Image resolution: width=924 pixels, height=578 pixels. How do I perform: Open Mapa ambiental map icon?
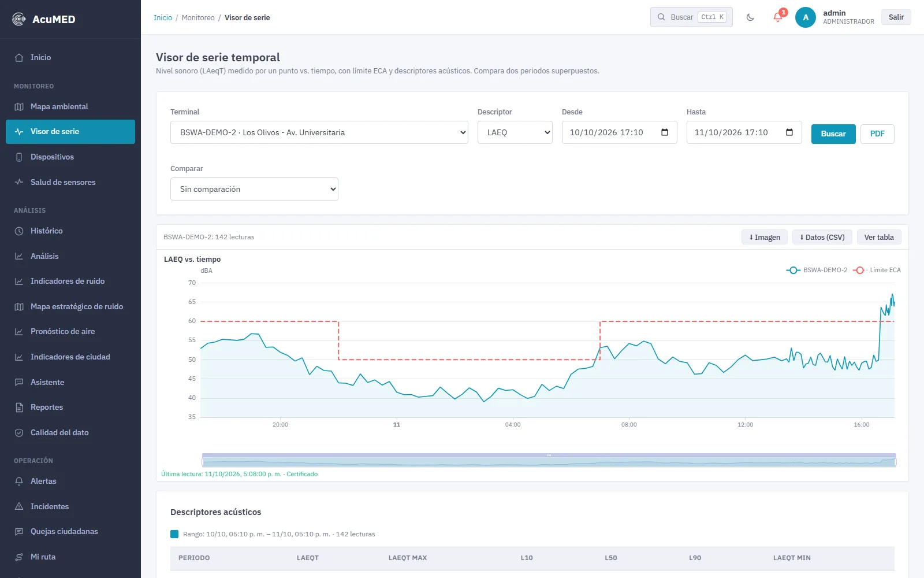[19, 107]
